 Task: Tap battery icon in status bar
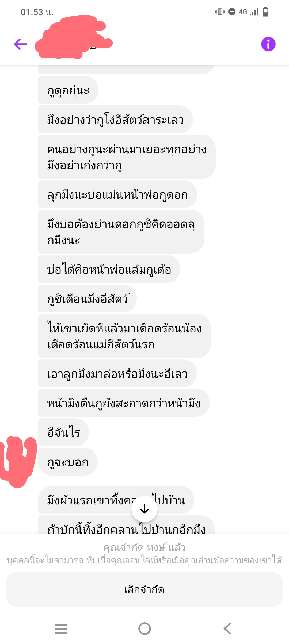click(265, 12)
